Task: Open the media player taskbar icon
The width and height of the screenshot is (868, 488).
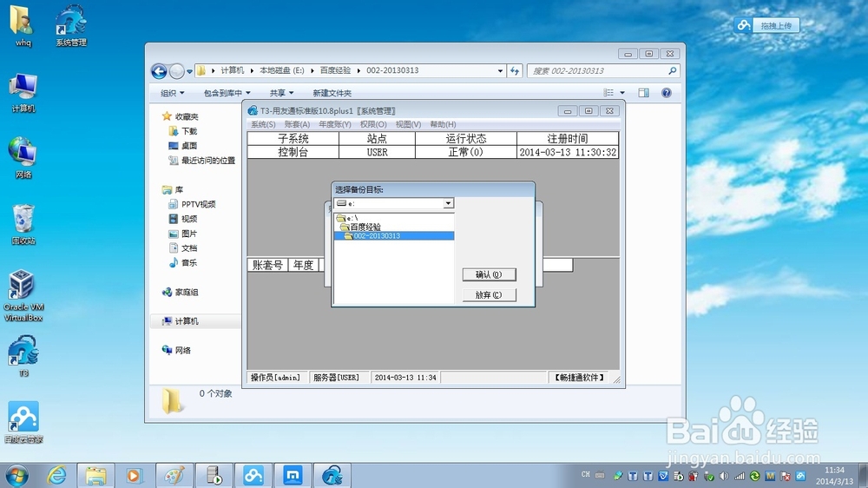Action: click(134, 475)
